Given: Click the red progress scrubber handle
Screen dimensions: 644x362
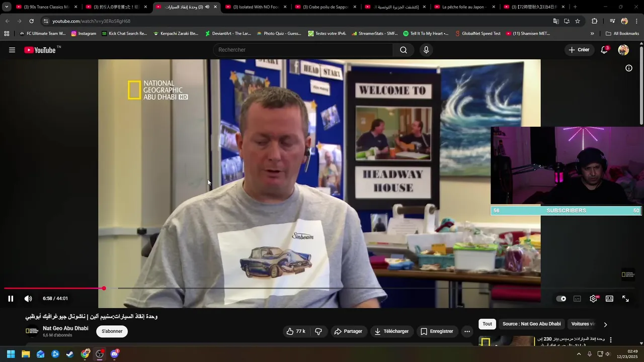Looking at the screenshot, I should click(x=104, y=288).
